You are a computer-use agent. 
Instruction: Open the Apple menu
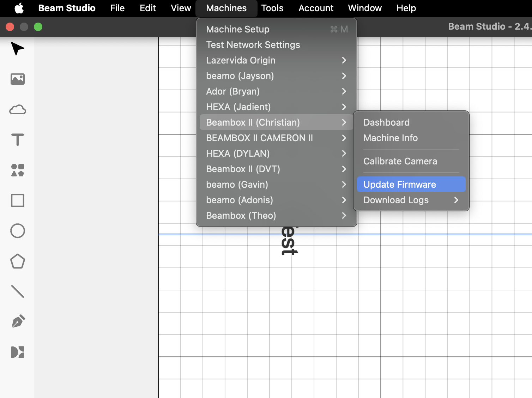pyautogui.click(x=19, y=8)
